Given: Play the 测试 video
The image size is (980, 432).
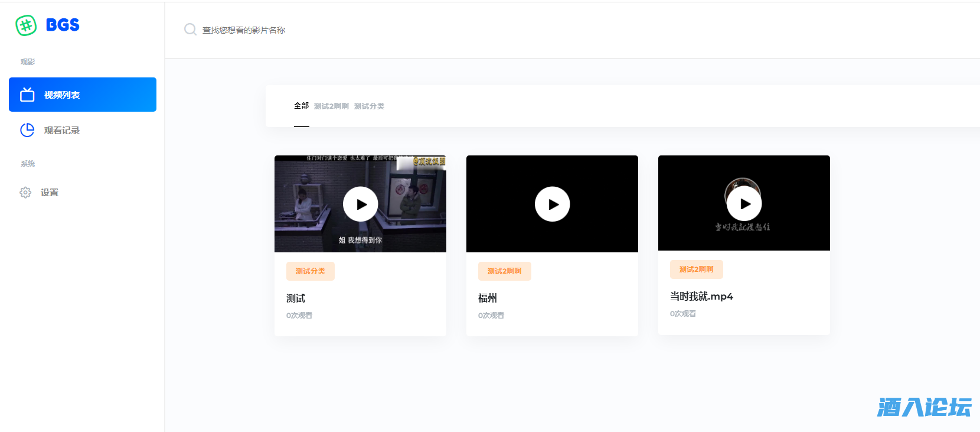Looking at the screenshot, I should [360, 204].
